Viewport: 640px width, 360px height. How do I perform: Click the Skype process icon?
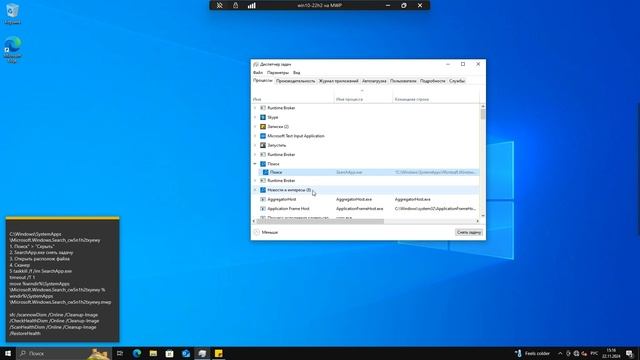click(263, 117)
